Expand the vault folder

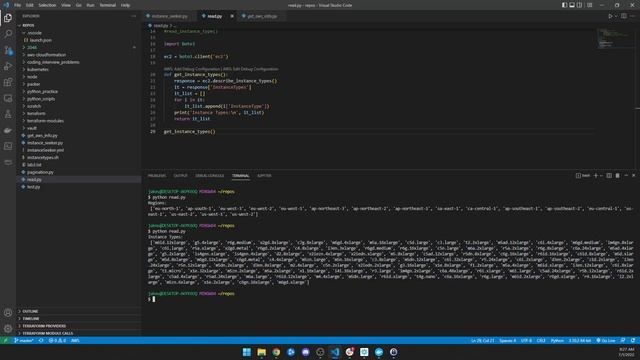(x=78, y=128)
